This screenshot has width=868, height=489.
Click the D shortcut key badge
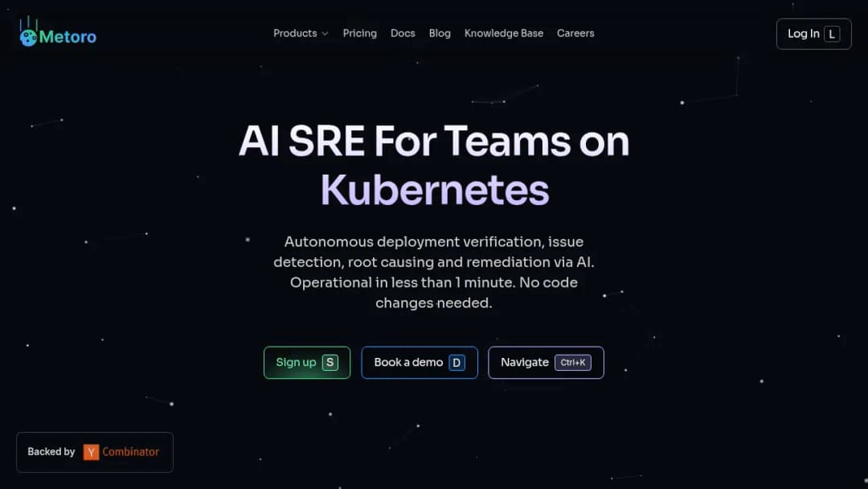tap(457, 363)
